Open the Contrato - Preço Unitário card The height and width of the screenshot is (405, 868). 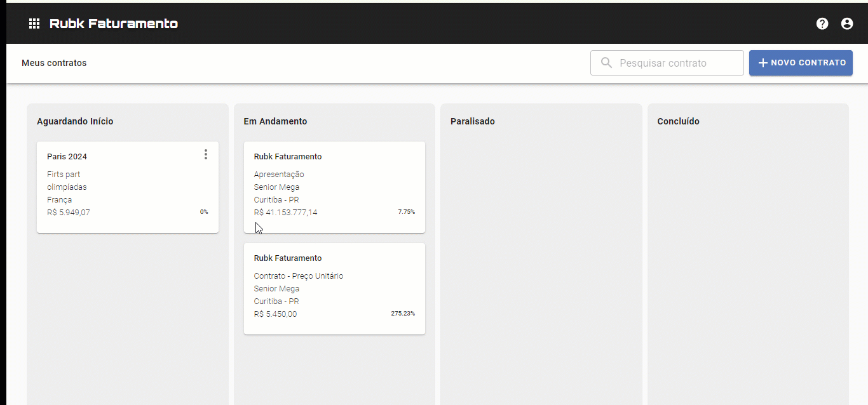[x=334, y=288]
